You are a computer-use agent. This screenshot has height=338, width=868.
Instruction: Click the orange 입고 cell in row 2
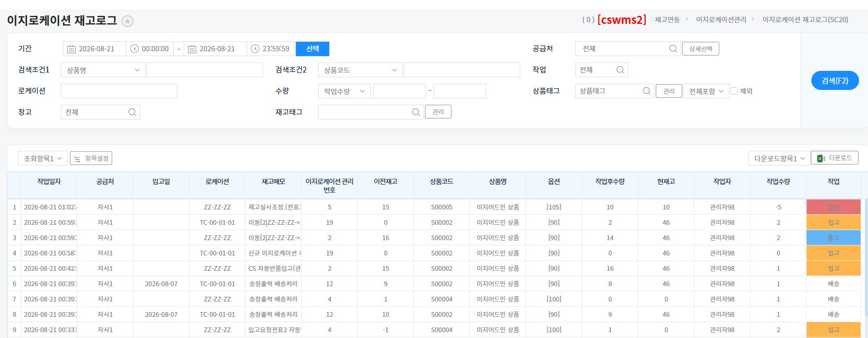pos(834,222)
